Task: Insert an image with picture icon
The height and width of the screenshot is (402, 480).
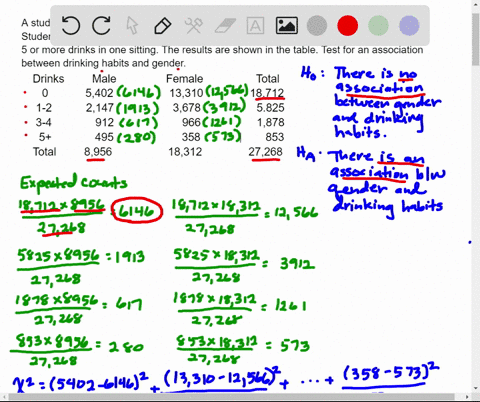Action: [287, 26]
